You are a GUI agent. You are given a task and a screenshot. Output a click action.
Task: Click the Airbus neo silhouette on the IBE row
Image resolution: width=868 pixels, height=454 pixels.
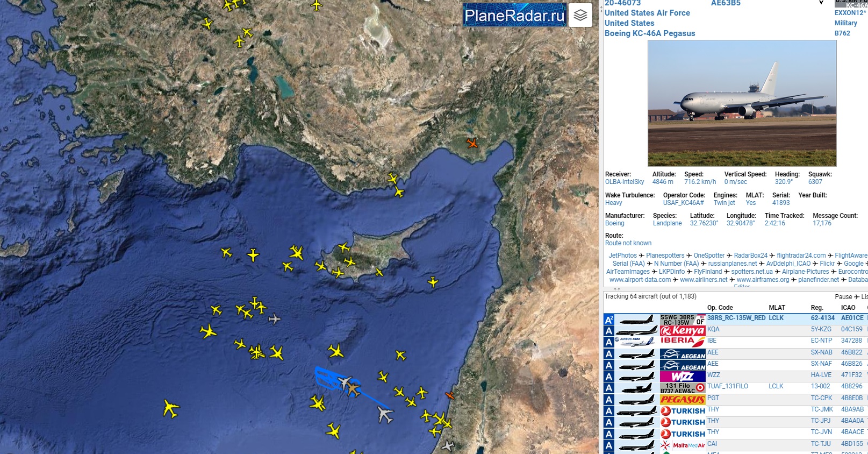pos(636,342)
